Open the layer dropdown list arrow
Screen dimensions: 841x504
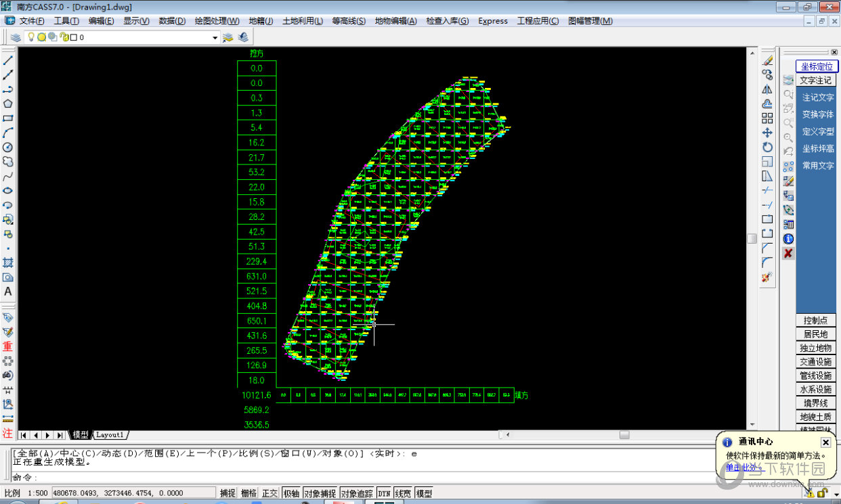pos(215,38)
